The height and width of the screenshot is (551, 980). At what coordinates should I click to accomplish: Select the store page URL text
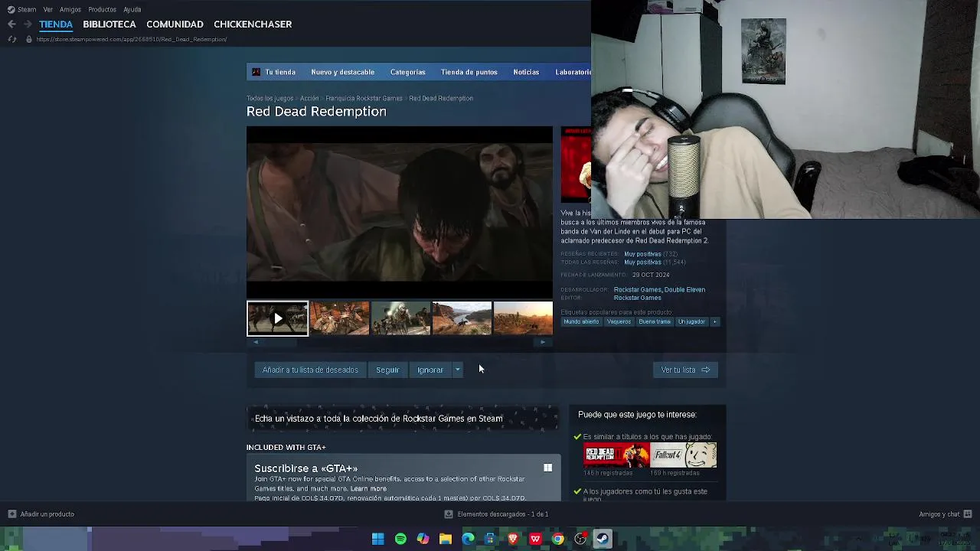[132, 39]
